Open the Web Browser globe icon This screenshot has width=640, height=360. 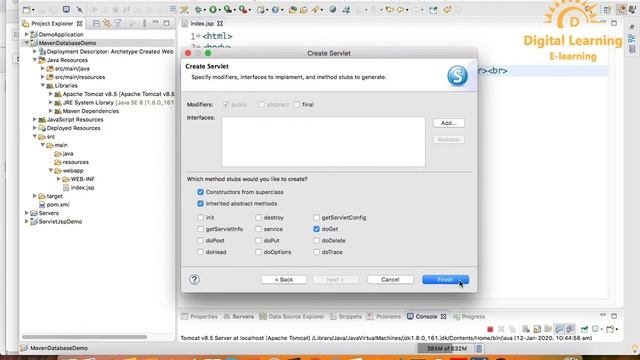332,9
